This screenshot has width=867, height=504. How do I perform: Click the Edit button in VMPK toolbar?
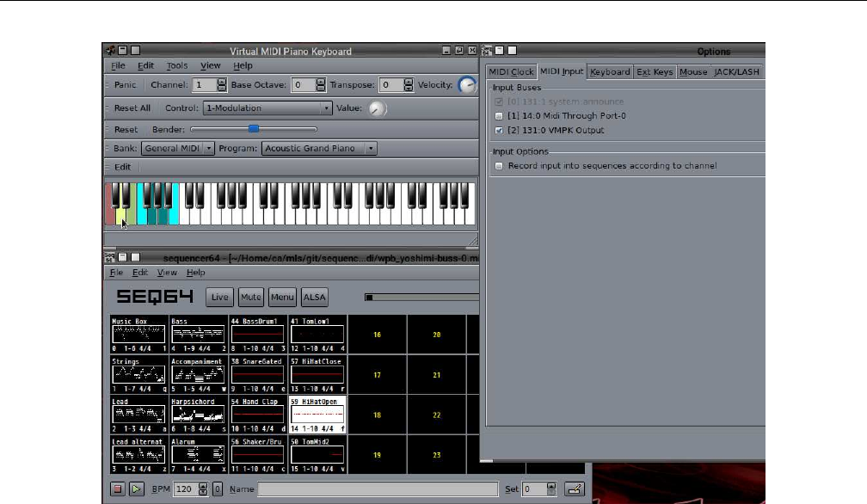[x=123, y=167]
